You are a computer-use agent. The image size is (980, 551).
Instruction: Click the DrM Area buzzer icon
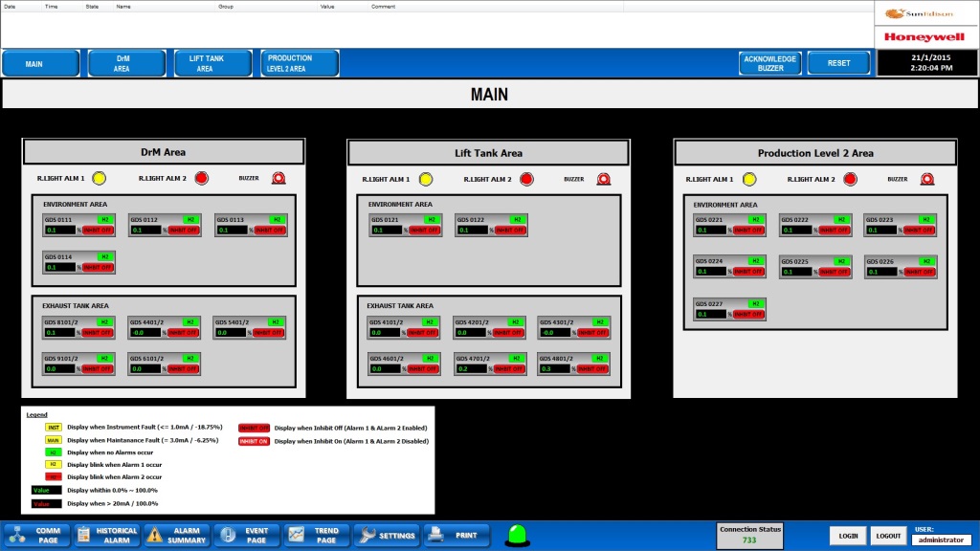(x=278, y=178)
